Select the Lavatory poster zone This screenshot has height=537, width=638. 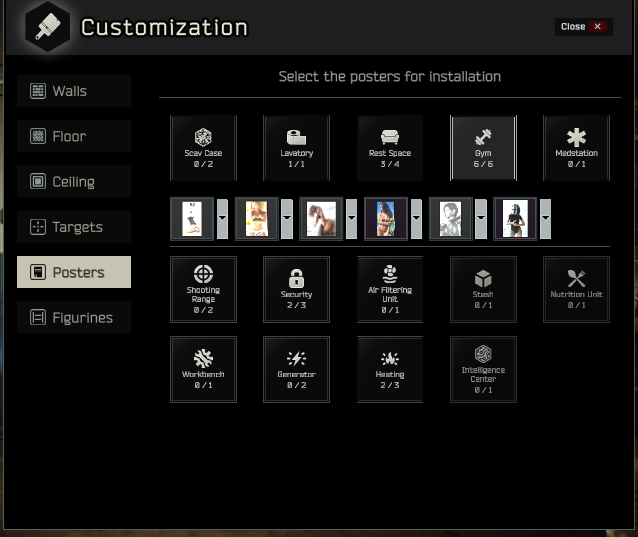[x=296, y=148]
